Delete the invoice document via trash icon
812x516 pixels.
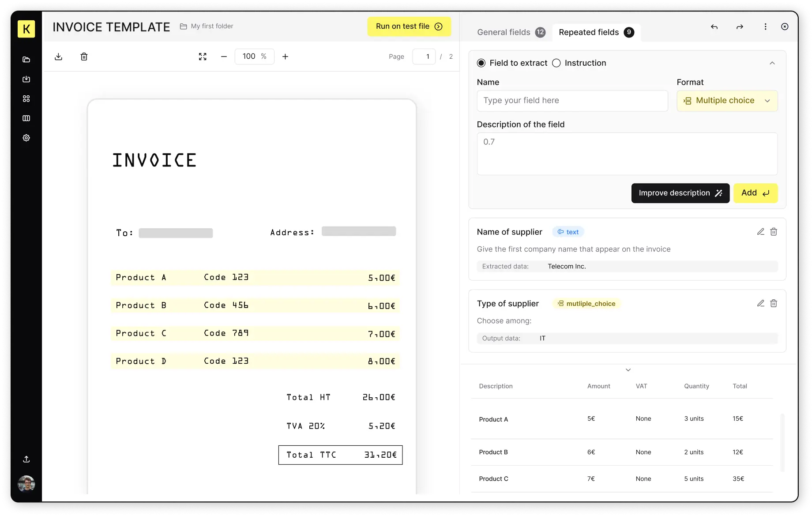click(x=84, y=56)
